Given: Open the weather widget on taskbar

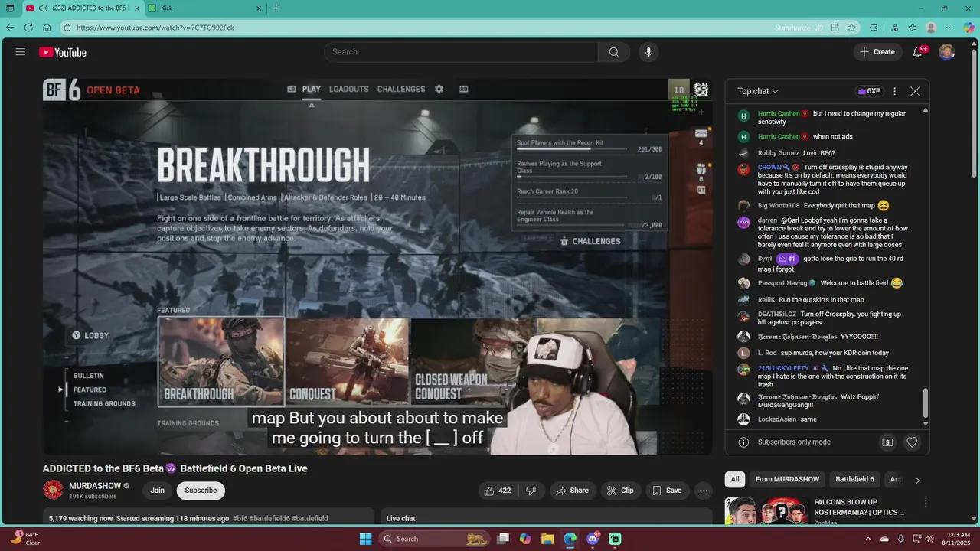Looking at the screenshot, I should (x=24, y=539).
